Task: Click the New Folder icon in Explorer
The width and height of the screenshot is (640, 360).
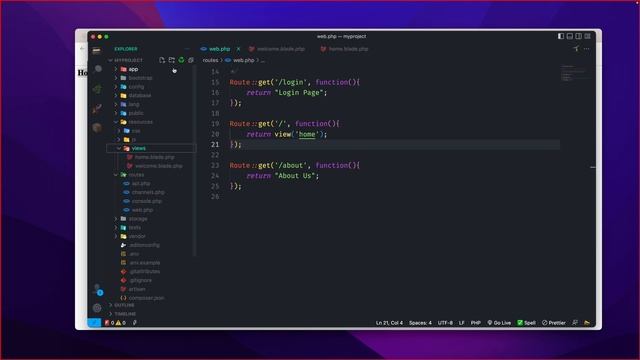Action: 172,60
